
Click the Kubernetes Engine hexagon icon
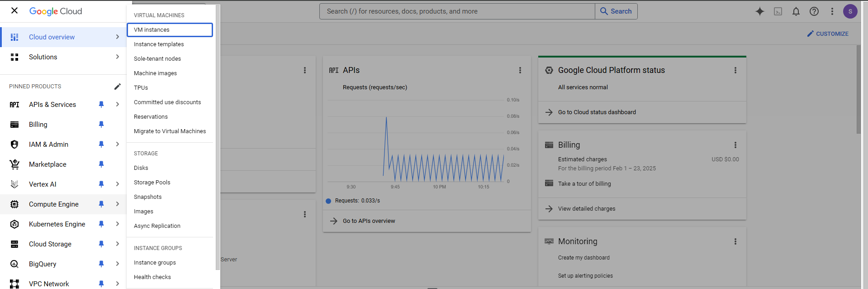pyautogui.click(x=14, y=224)
